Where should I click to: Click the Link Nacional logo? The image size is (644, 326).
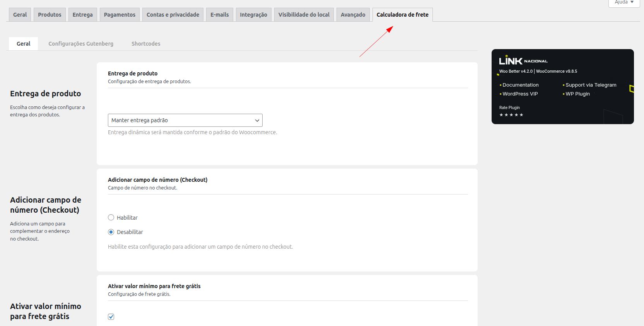pos(523,60)
